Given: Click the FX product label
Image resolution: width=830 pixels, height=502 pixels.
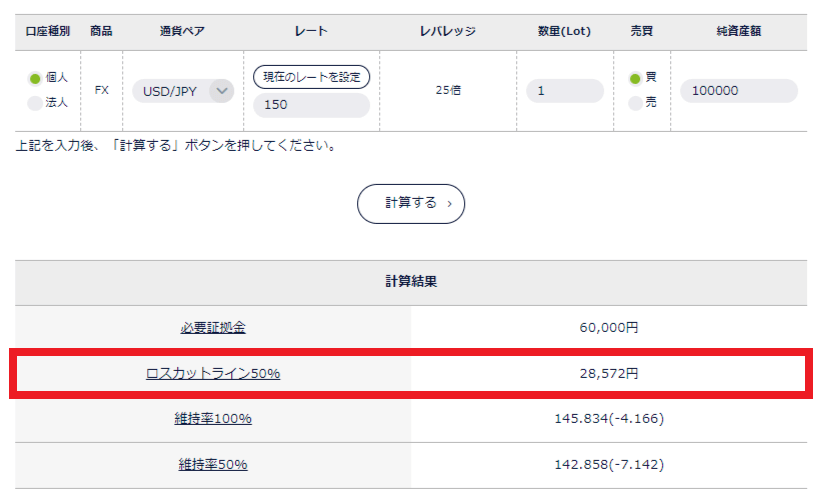Looking at the screenshot, I should [102, 90].
